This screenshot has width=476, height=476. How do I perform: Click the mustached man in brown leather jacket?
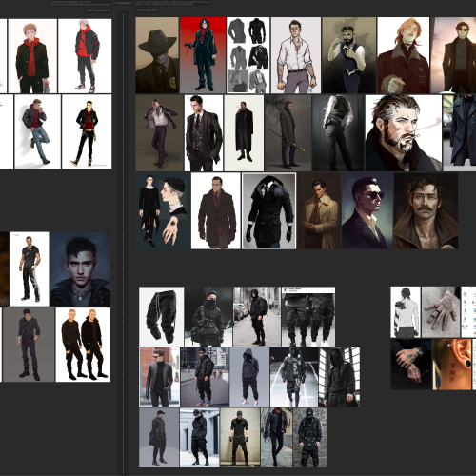click(426, 210)
